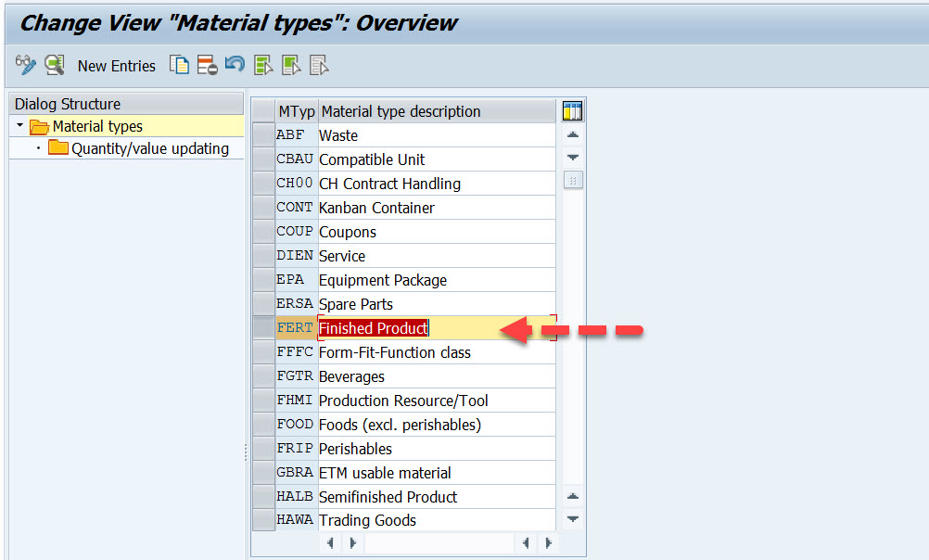Select the HAWA Trading Goods row selector
This screenshot has height=560, width=929.
coord(262,519)
